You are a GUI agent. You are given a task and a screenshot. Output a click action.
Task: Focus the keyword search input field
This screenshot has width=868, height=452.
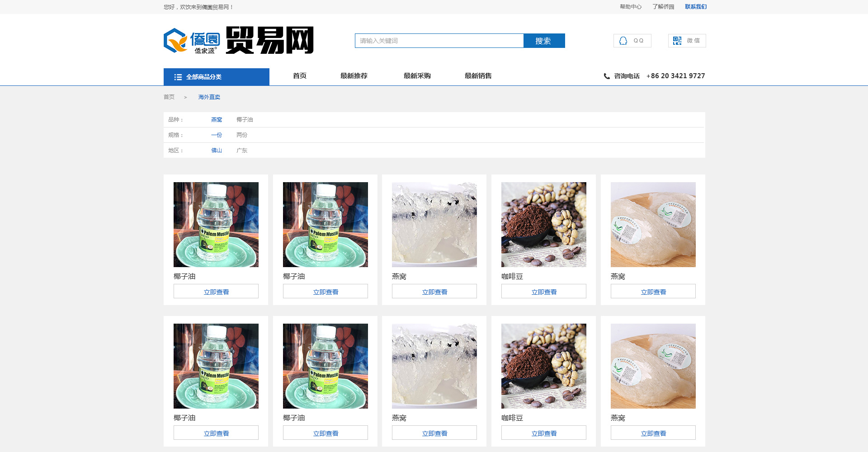click(439, 41)
